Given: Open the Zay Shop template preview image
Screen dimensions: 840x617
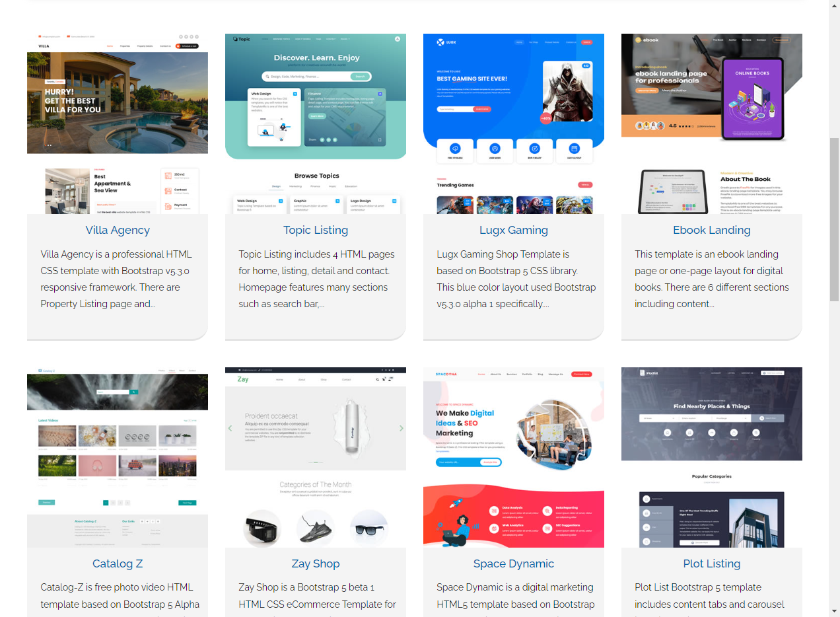Looking at the screenshot, I should 316,457.
